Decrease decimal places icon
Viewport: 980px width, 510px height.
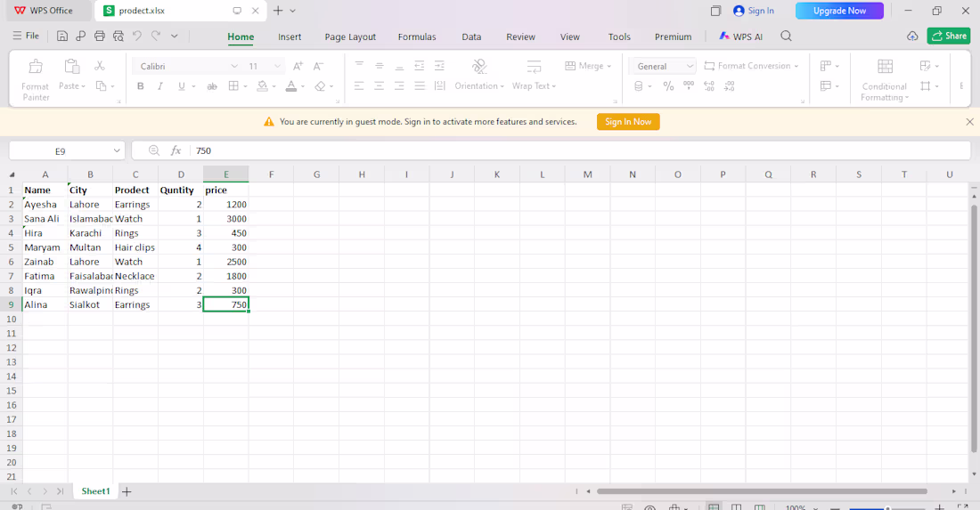(730, 86)
